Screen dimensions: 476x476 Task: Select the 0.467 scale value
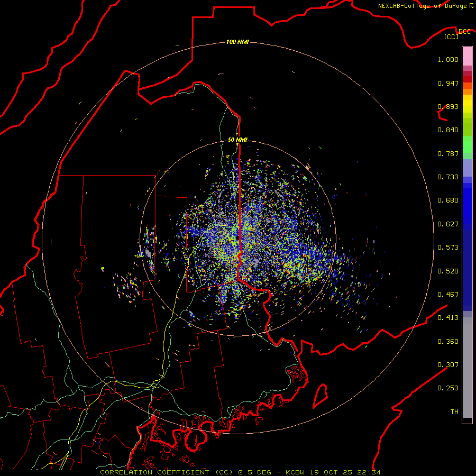point(448,295)
